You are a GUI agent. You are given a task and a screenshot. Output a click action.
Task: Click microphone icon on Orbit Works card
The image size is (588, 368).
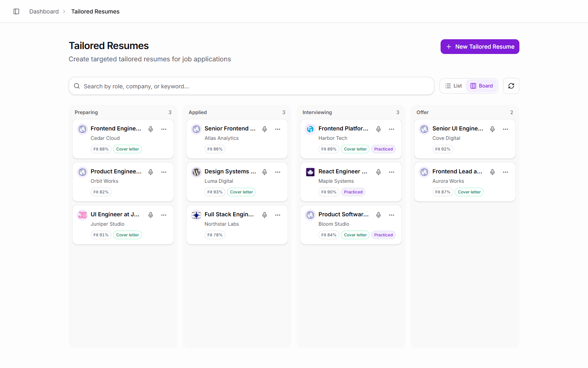(151, 172)
